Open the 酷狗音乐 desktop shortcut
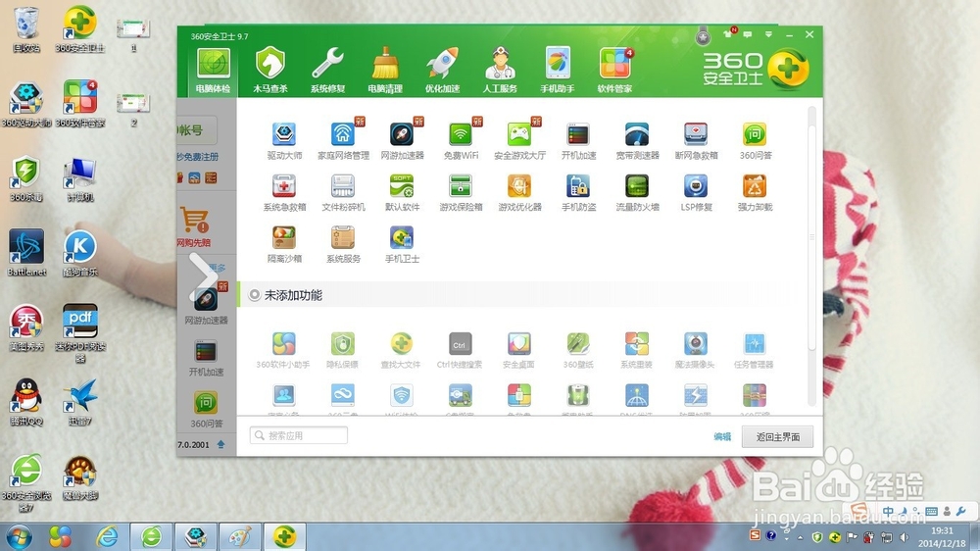This screenshot has width=980, height=551. 80,254
